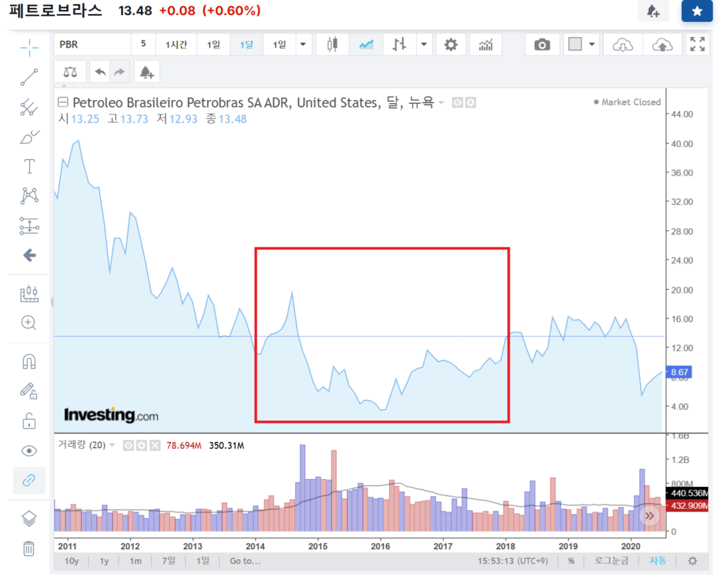728x577 pixels.
Task: Select the text annotation tool
Action: point(29,166)
